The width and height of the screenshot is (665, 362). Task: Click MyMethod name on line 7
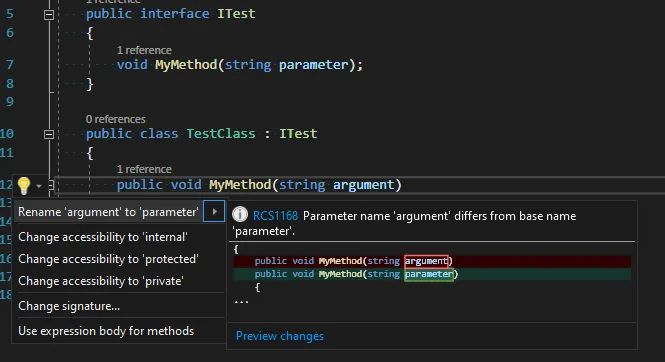pyautogui.click(x=186, y=65)
